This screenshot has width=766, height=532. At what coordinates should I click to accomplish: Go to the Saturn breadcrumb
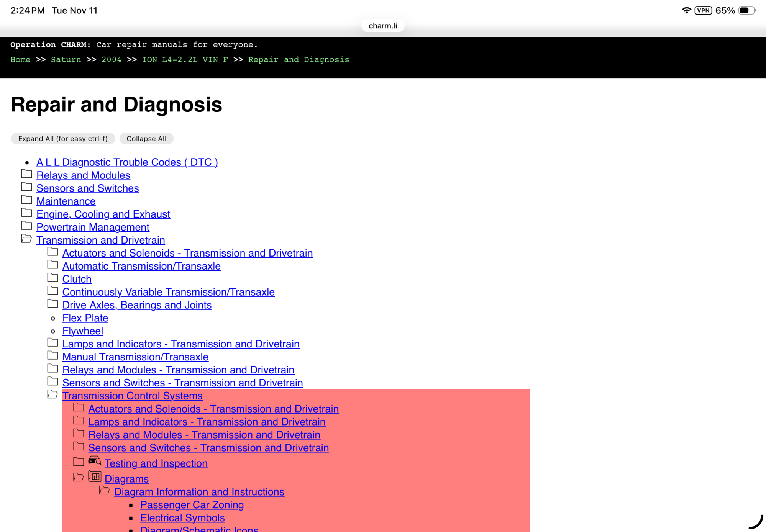coord(66,59)
